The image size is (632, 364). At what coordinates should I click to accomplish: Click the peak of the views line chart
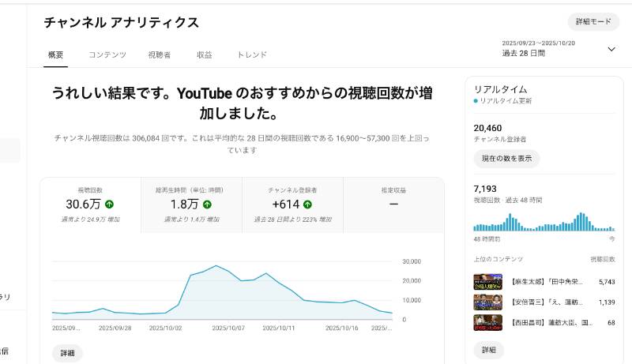tap(216, 266)
